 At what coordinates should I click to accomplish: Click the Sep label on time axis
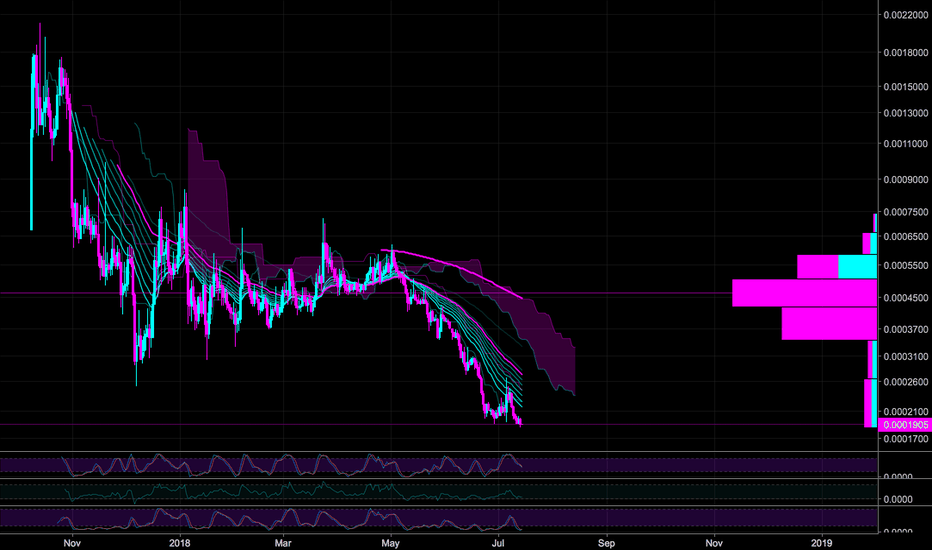point(606,543)
